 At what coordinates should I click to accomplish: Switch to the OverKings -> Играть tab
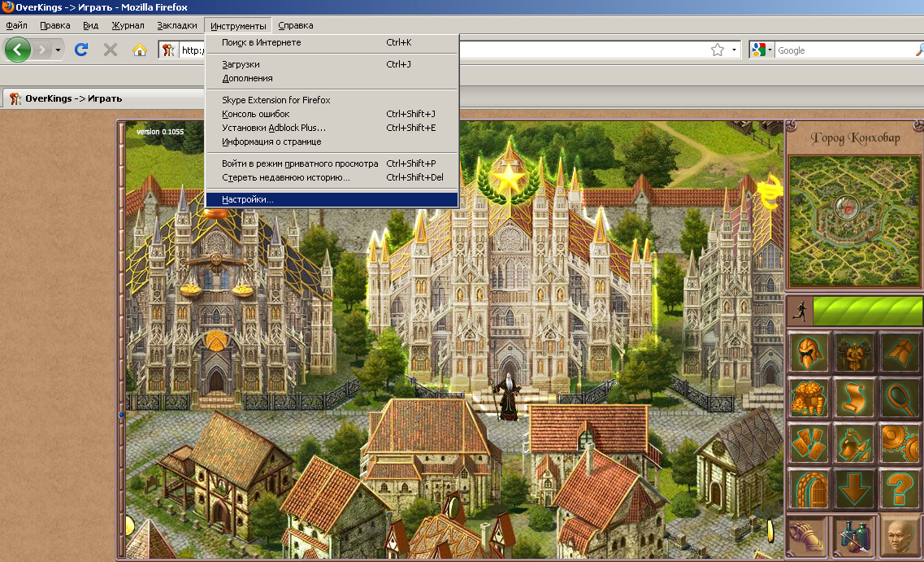point(103,98)
